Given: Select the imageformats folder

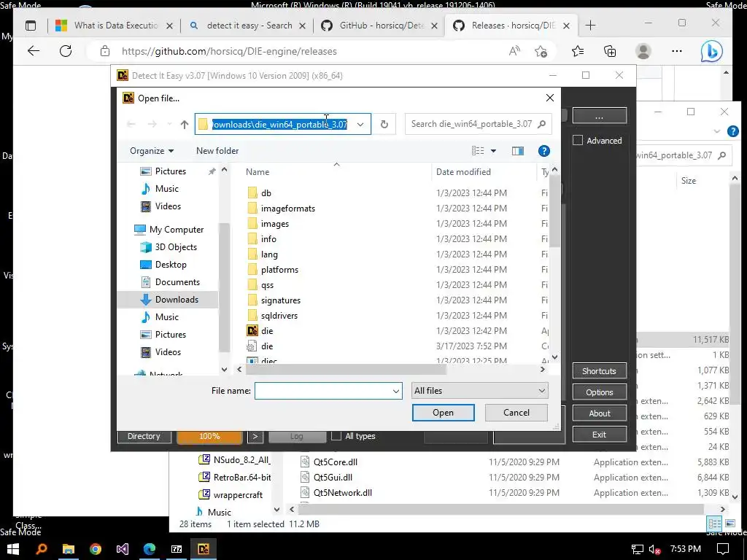Looking at the screenshot, I should tap(287, 208).
